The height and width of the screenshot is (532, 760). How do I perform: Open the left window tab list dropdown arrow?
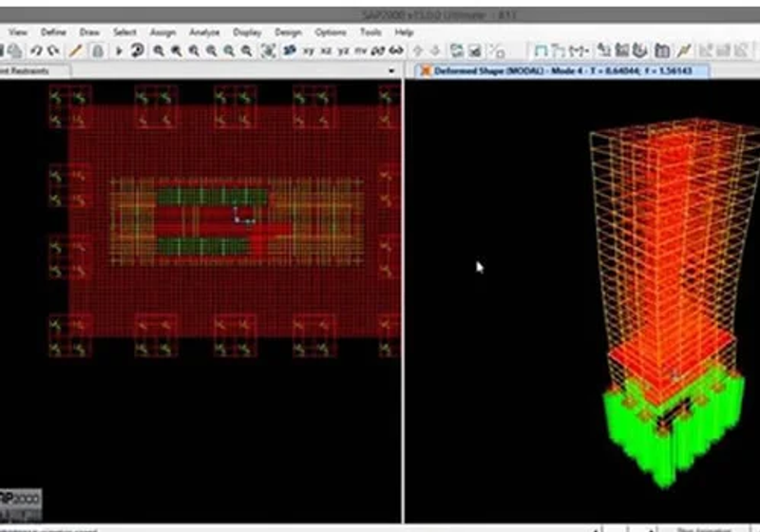coord(391,71)
